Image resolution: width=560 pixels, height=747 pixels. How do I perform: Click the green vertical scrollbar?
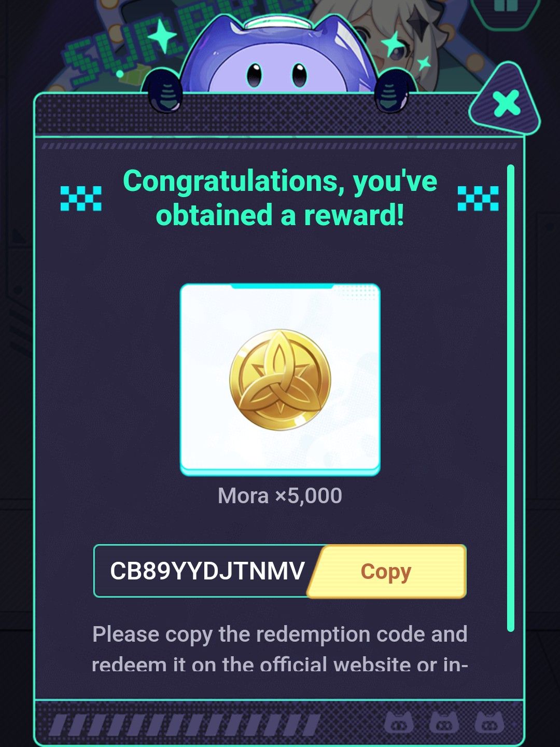[x=511, y=398]
